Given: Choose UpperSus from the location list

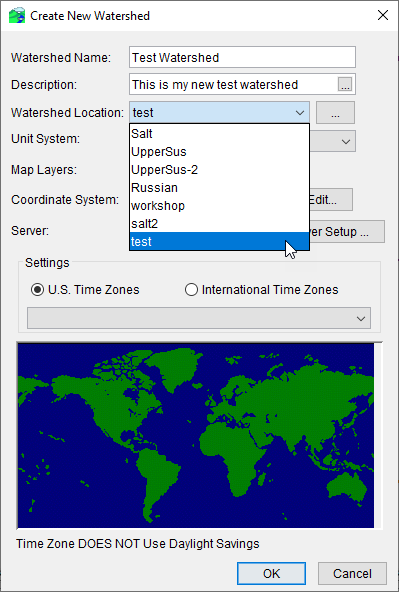Looking at the screenshot, I should tap(219, 152).
